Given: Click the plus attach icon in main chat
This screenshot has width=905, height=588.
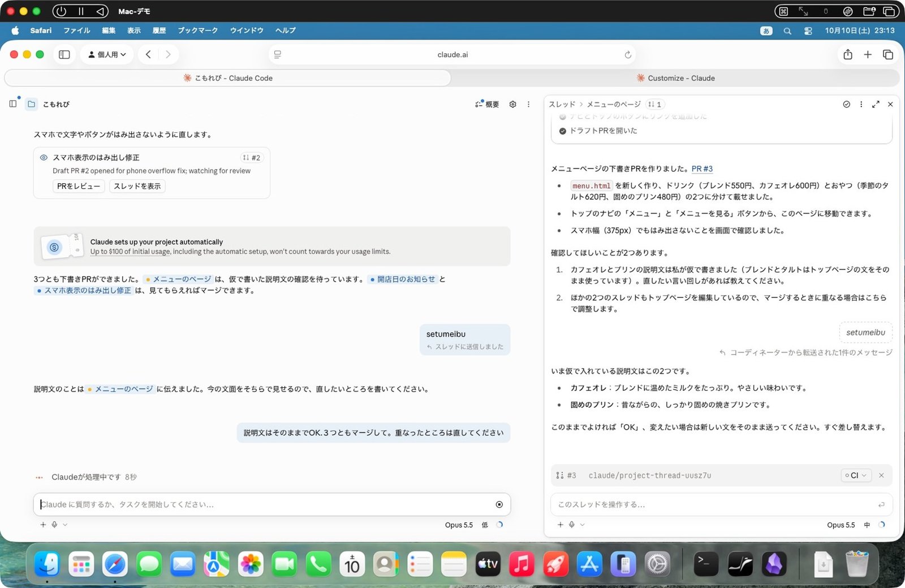Looking at the screenshot, I should coord(43,525).
